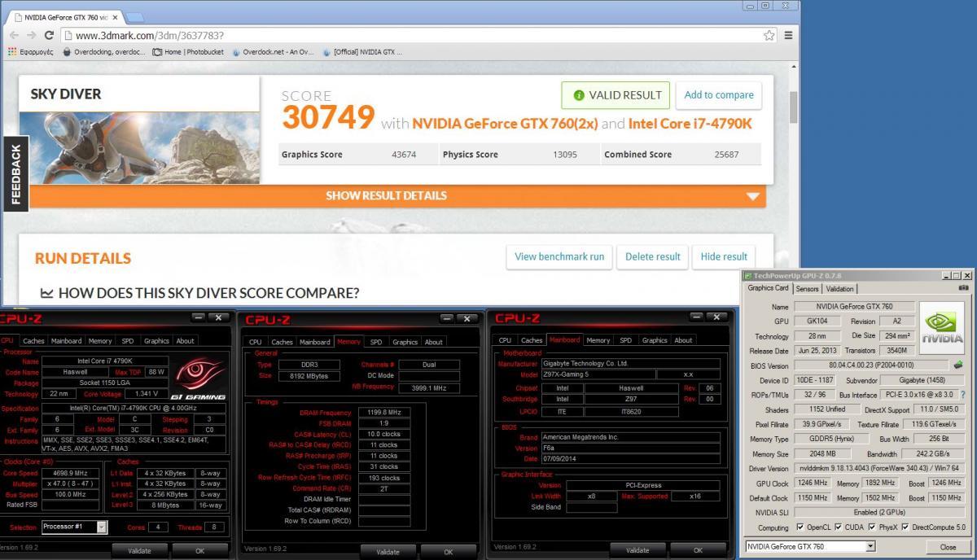Click the BIOS save chip icon in GPU-Z
977x560 pixels.
(x=957, y=365)
